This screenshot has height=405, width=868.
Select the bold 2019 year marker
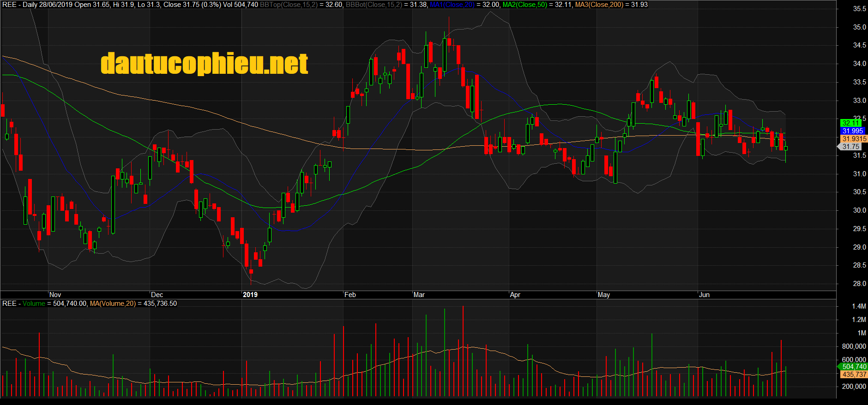pos(250,295)
